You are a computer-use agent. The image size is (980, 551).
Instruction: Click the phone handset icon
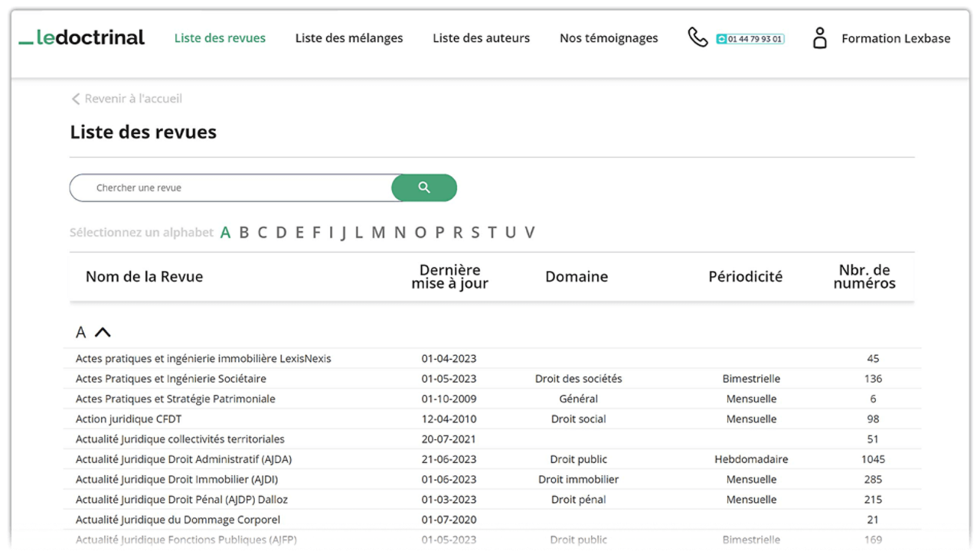697,37
